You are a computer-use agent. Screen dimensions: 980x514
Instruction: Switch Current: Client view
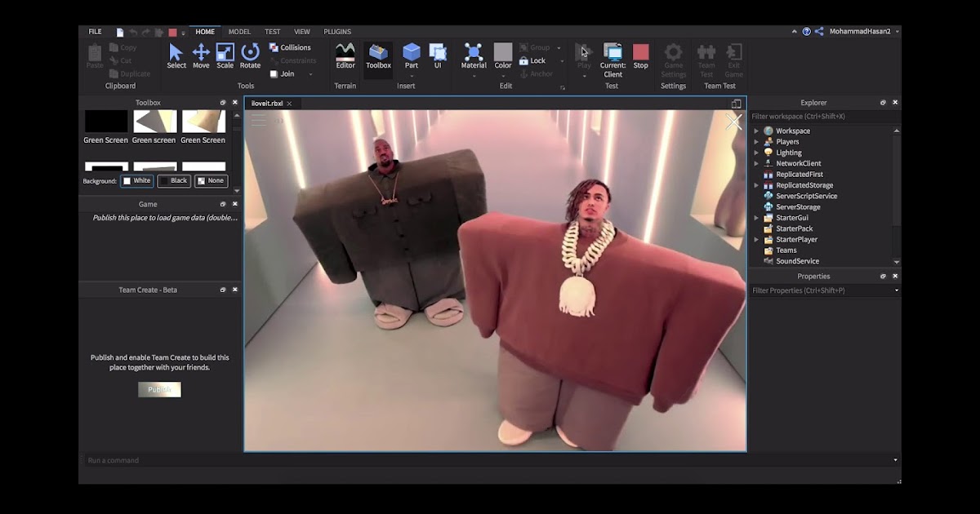click(612, 60)
